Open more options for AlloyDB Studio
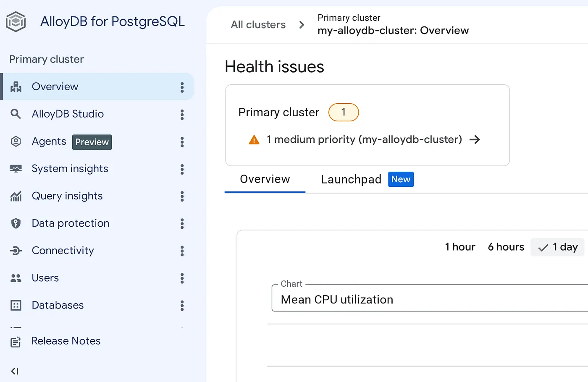 [182, 115]
